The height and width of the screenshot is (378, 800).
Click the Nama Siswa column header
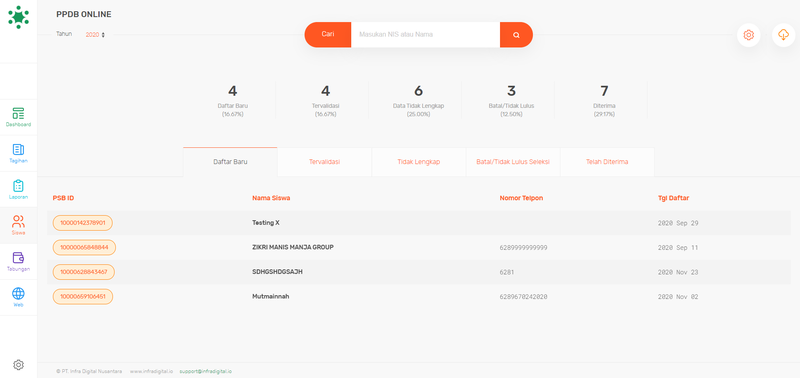[x=271, y=198]
